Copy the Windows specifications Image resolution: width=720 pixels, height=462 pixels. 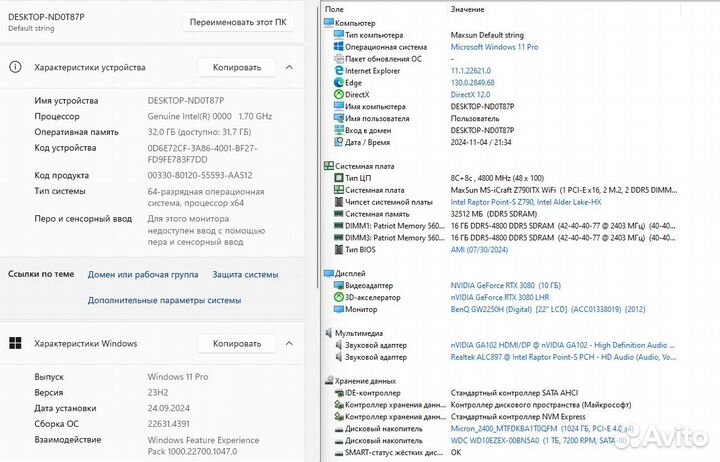[x=237, y=344]
